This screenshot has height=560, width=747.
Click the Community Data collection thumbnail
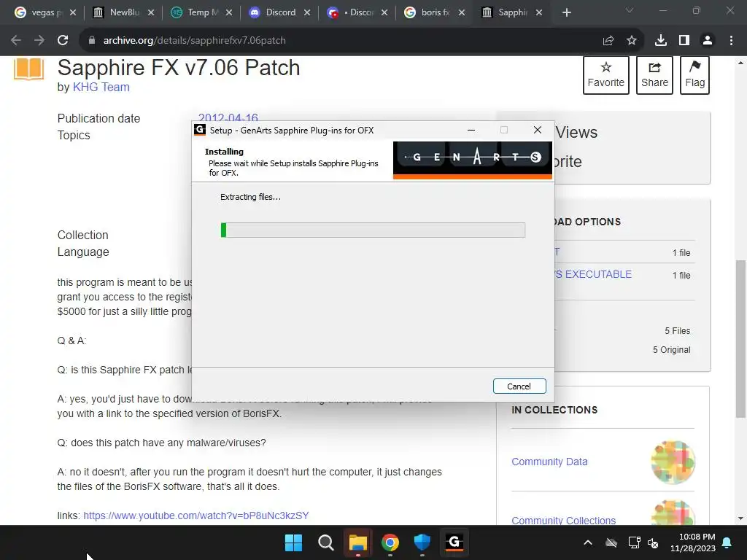click(673, 462)
